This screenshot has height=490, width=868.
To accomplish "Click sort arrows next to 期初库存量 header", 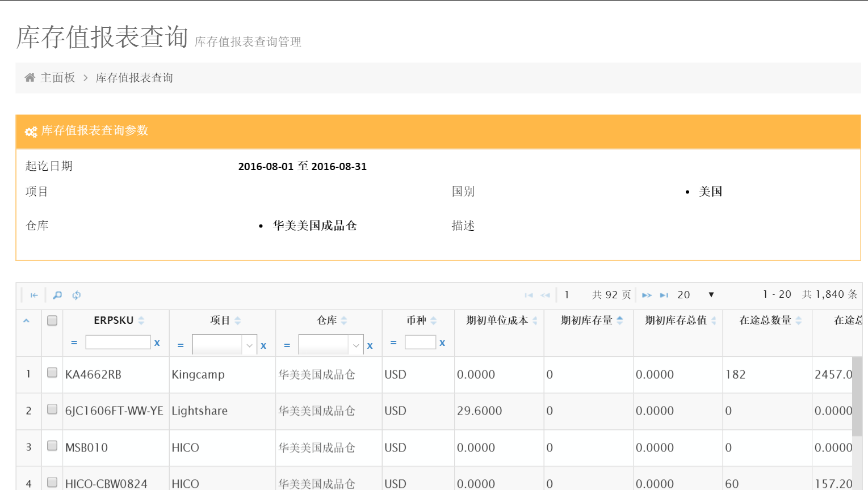I will [x=620, y=320].
